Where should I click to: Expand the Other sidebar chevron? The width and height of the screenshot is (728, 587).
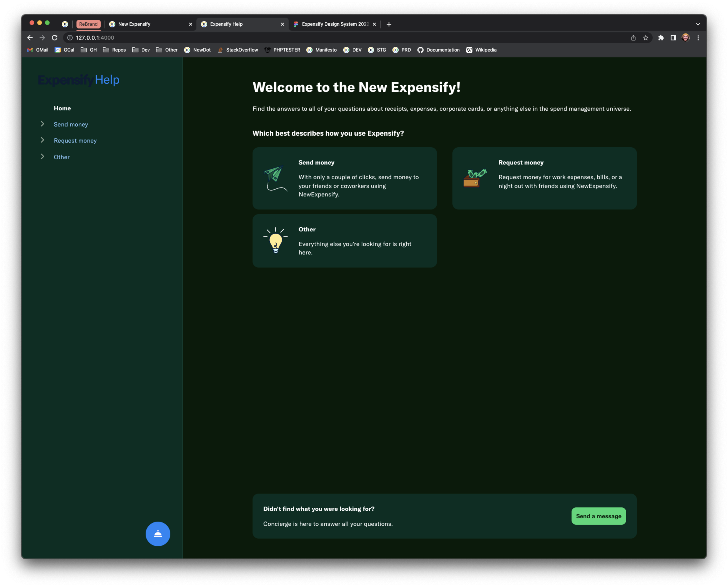[x=42, y=156]
